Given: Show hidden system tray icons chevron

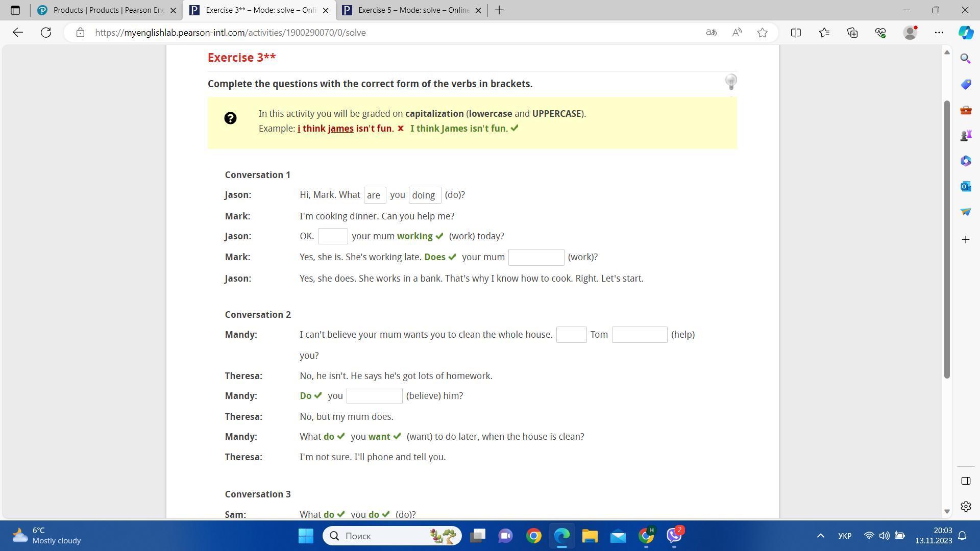Looking at the screenshot, I should tap(820, 536).
